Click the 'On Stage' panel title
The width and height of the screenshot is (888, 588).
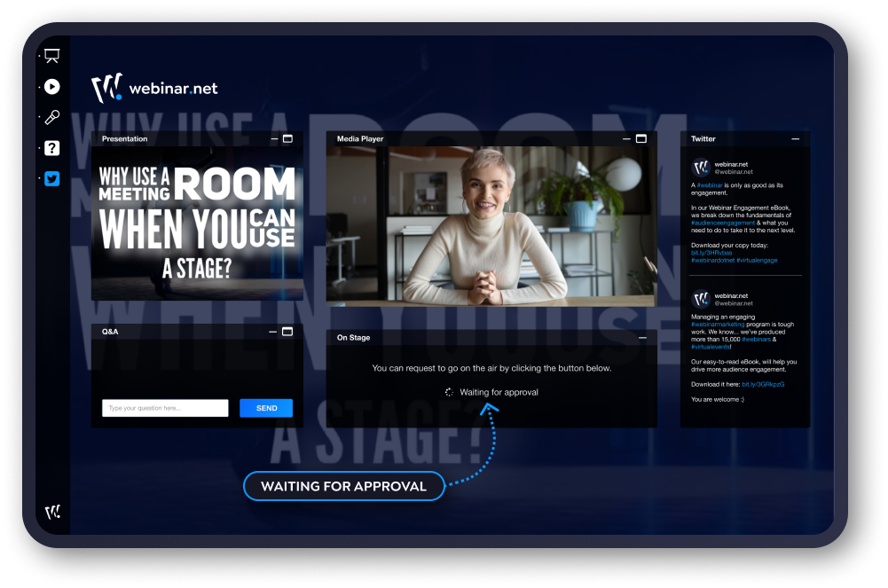pos(353,338)
